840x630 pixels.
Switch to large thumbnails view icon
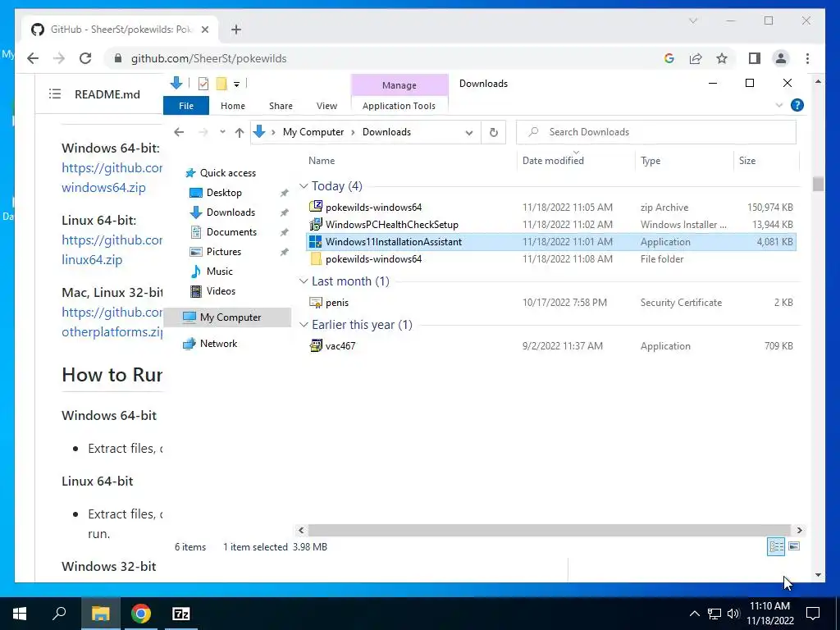point(794,546)
